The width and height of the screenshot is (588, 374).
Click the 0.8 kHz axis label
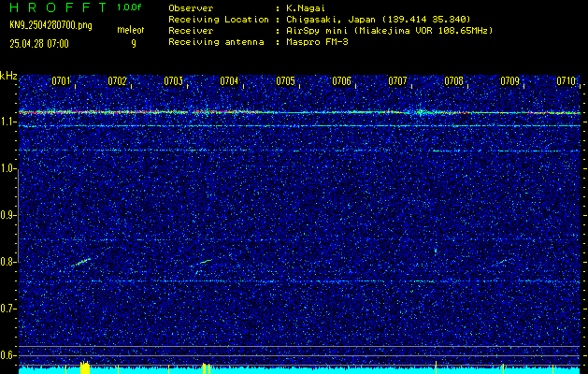point(7,262)
